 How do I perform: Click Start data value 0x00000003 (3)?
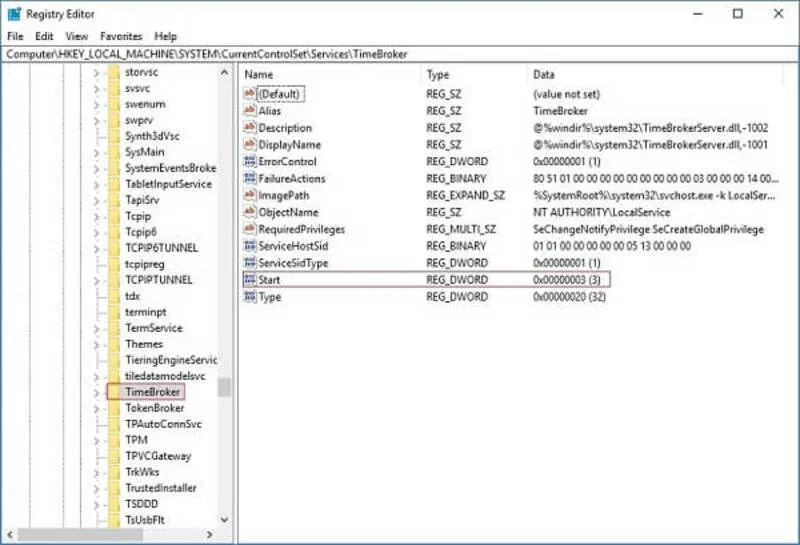[566, 280]
